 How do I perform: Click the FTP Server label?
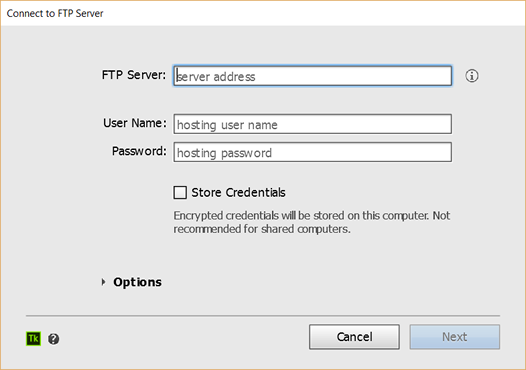coord(134,75)
